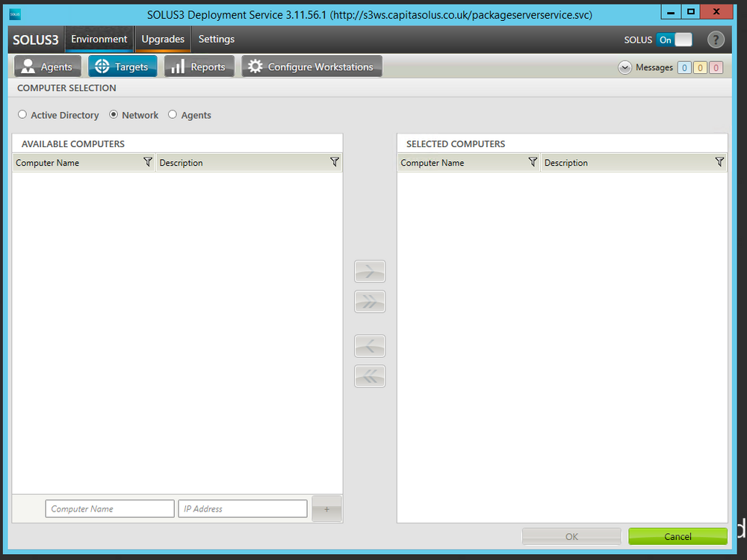Add computer with the plus button
The width and height of the screenshot is (747, 560).
pos(327,509)
